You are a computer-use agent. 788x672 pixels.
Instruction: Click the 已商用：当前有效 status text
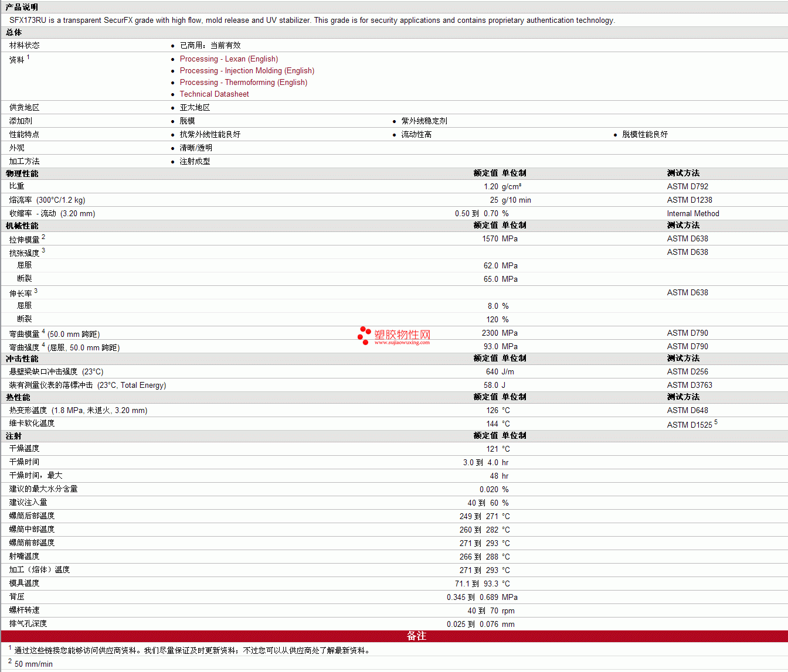click(210, 45)
